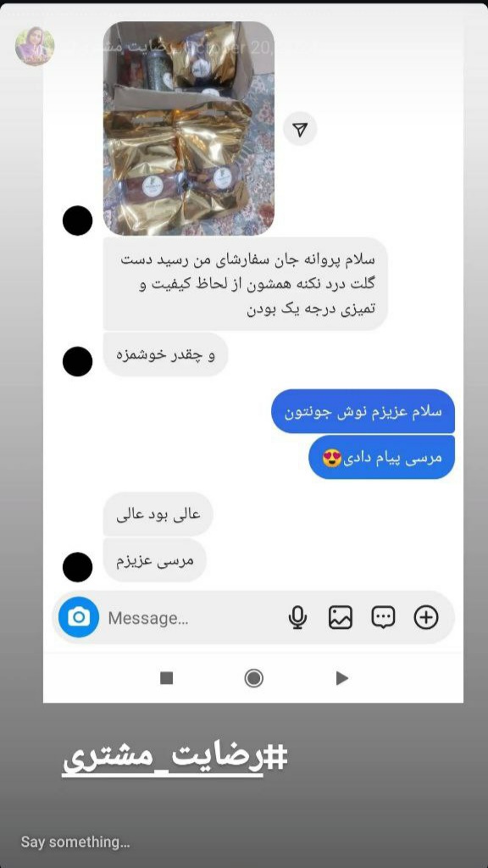Tap the square recent apps button
This screenshot has width=488, height=868.
click(167, 677)
